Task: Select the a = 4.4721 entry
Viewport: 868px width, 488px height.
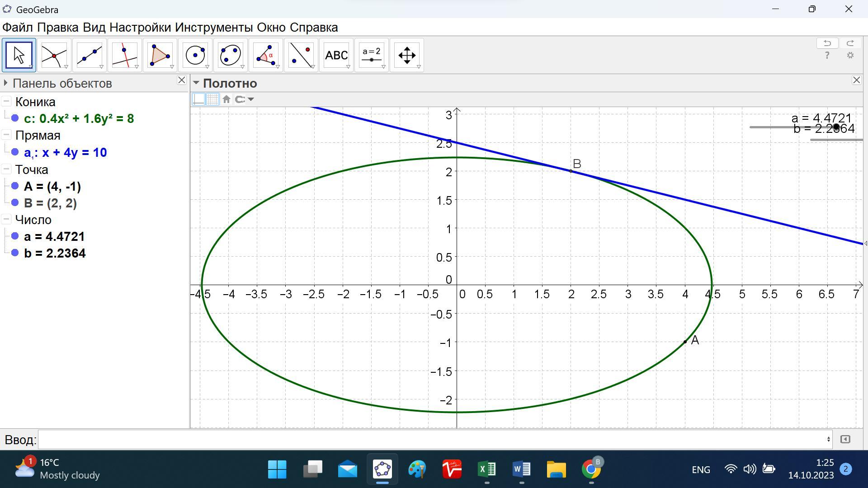Action: [x=54, y=236]
